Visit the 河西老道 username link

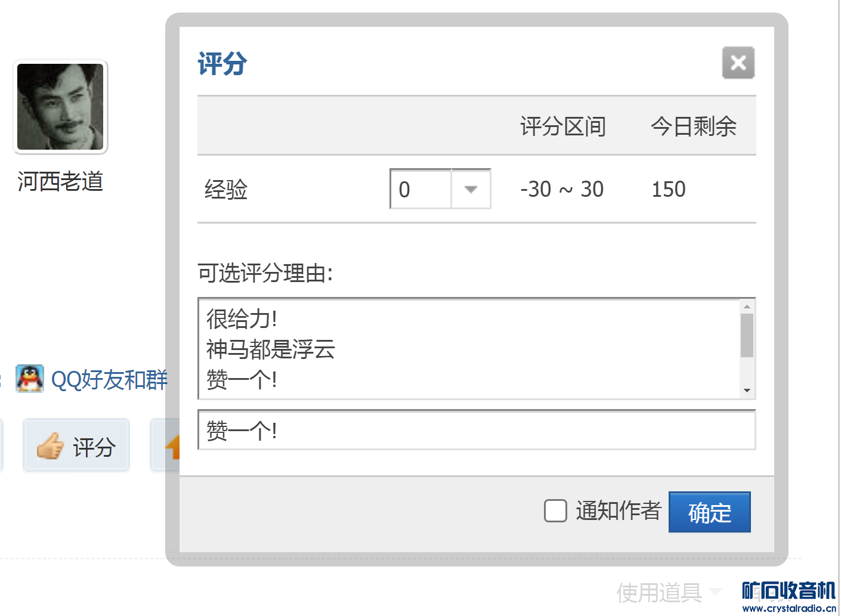point(60,181)
